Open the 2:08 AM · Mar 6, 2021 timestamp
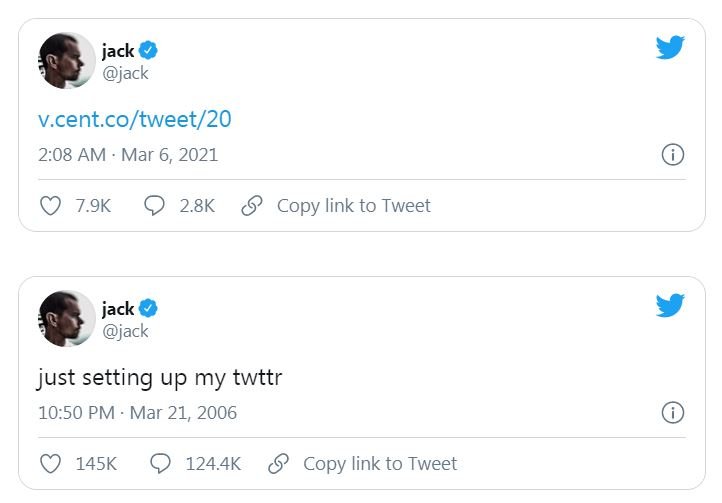Screen dimensions: 722x503 pos(127,155)
